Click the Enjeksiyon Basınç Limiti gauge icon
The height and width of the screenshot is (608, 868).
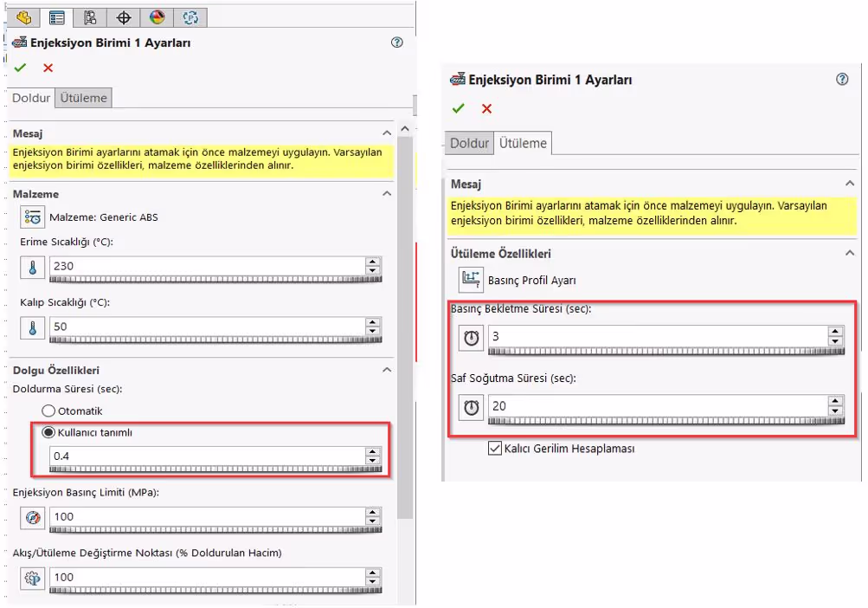[x=33, y=518]
